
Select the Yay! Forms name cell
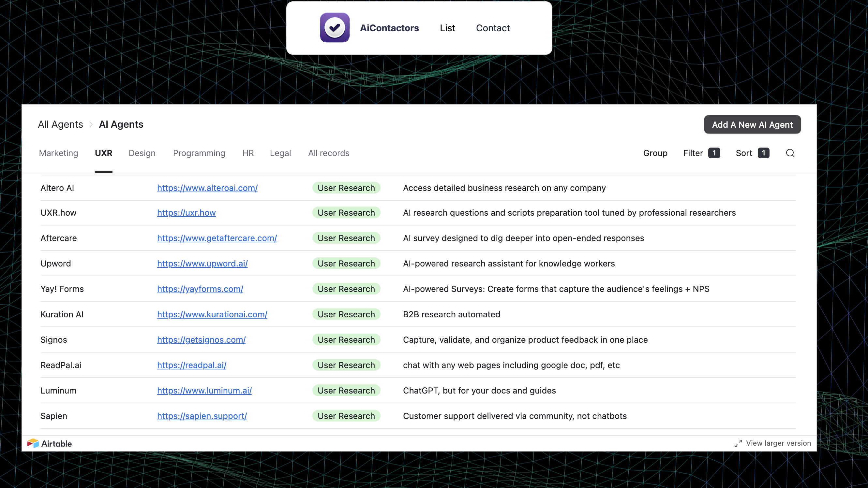tap(62, 289)
